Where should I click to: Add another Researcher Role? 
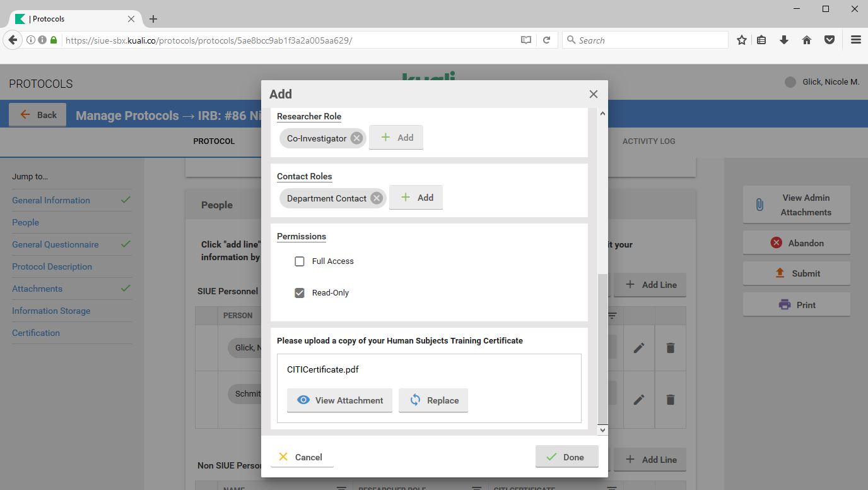[x=396, y=138]
